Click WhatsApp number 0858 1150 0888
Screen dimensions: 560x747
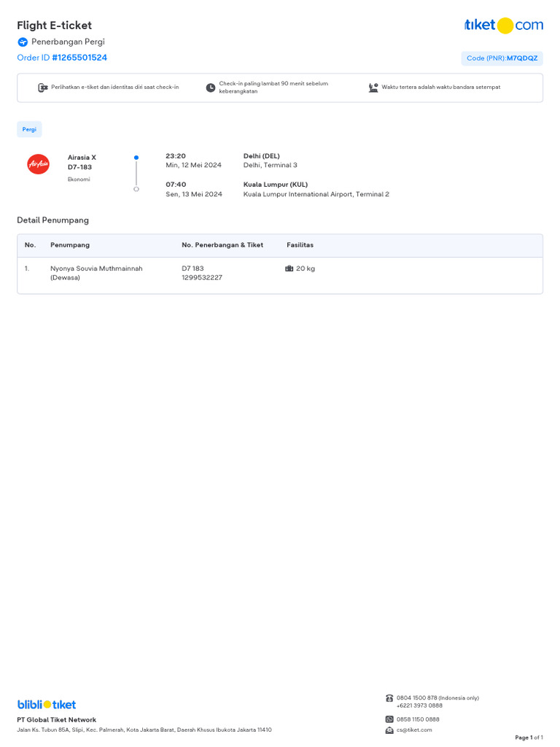click(418, 719)
